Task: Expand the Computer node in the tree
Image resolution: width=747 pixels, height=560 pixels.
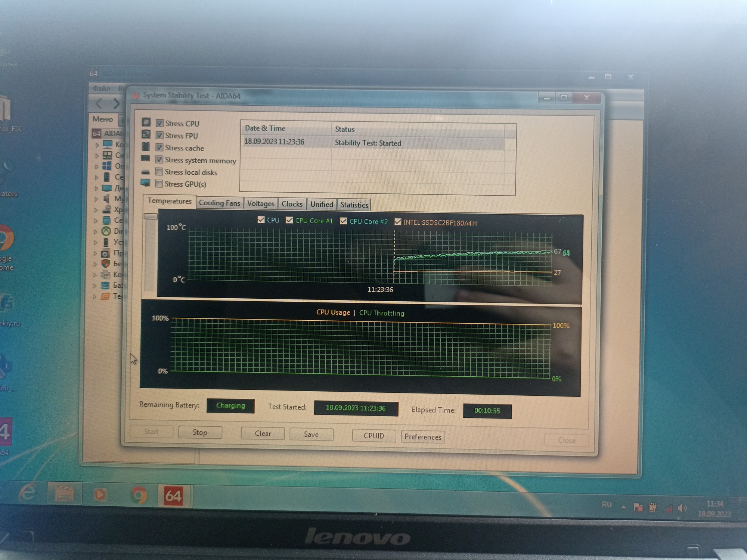Action: tap(97, 145)
